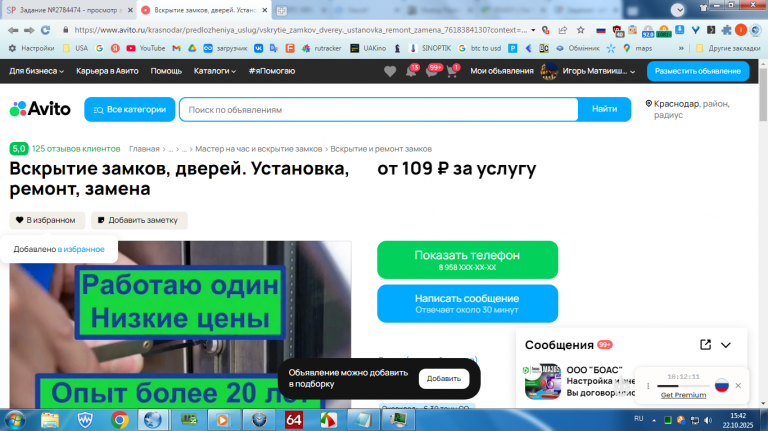The height and width of the screenshot is (431, 768).
Task: Open the Настройки bookmark
Action: (32, 48)
